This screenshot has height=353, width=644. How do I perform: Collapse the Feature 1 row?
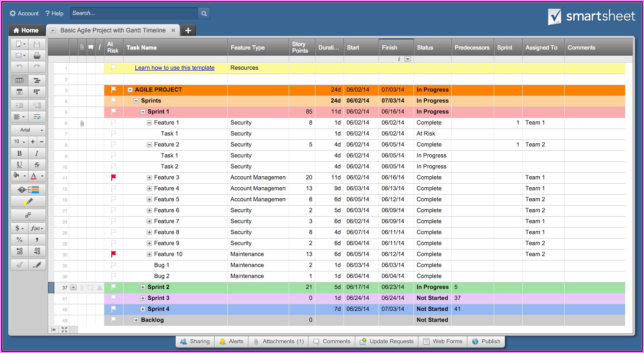[x=149, y=123]
